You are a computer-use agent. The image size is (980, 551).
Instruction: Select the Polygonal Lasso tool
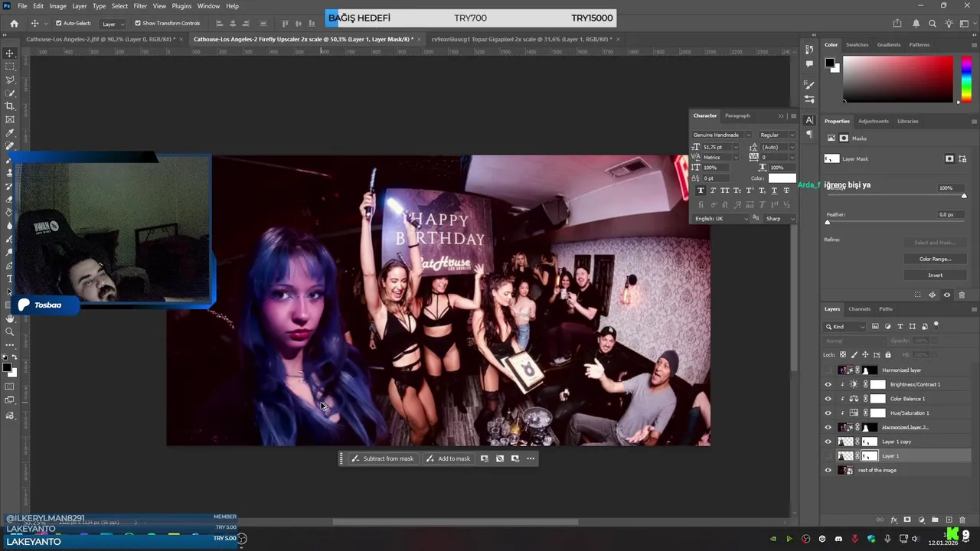[10, 80]
